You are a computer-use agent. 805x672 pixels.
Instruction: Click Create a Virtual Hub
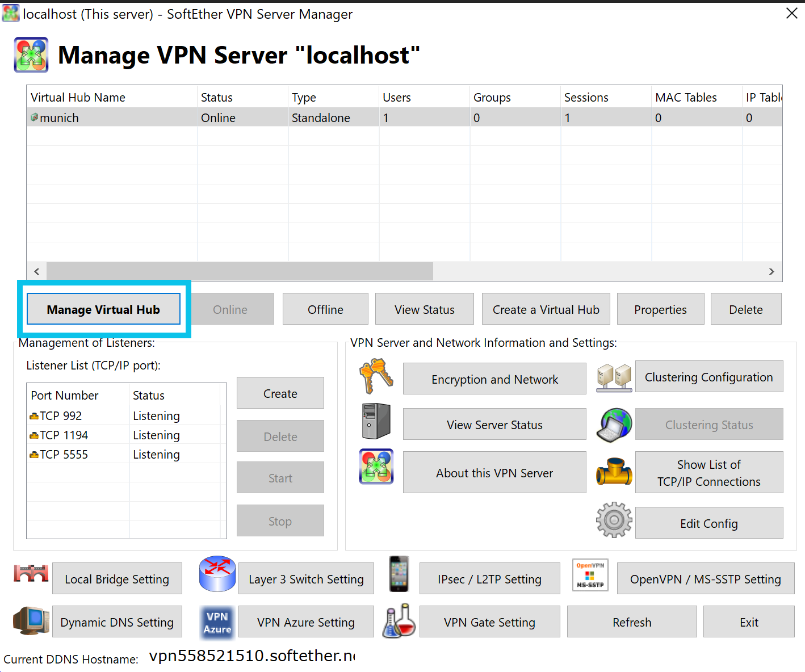pyautogui.click(x=546, y=309)
